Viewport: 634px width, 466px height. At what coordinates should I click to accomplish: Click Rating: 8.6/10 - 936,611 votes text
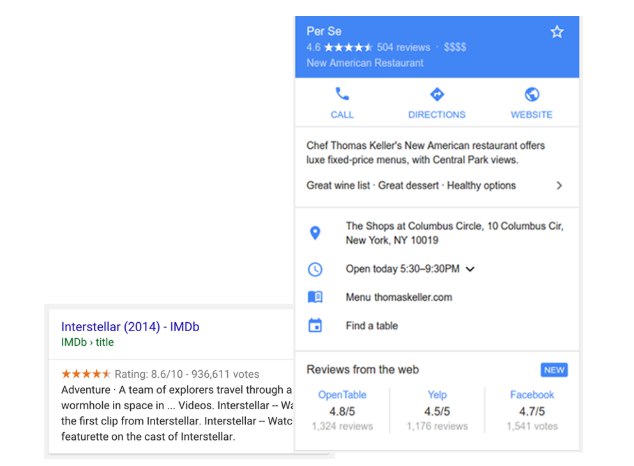tap(187, 374)
